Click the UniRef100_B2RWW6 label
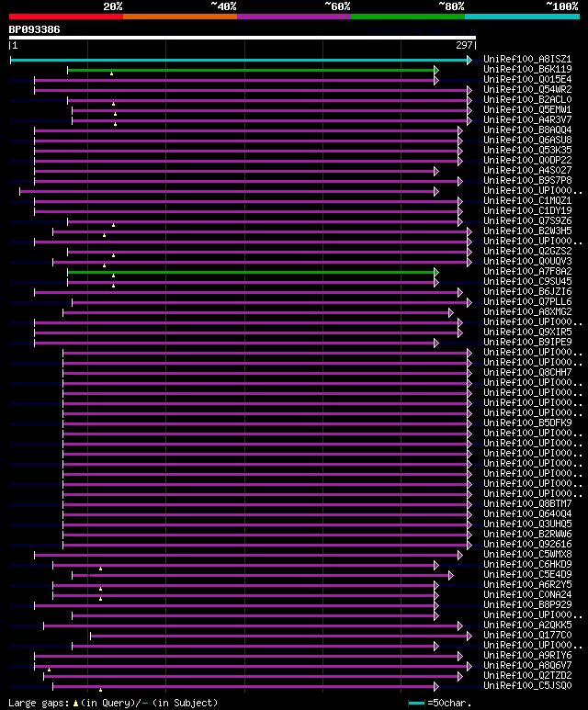The height and width of the screenshot is (710, 588). 527,534
